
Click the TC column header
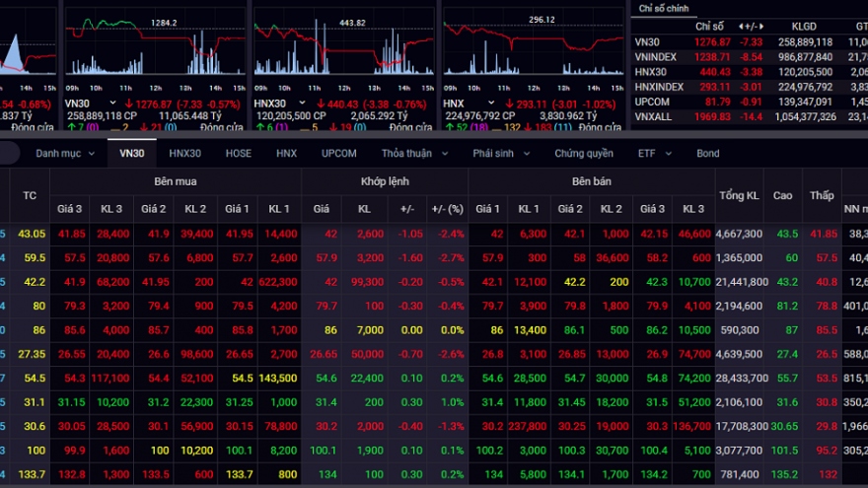(30, 195)
